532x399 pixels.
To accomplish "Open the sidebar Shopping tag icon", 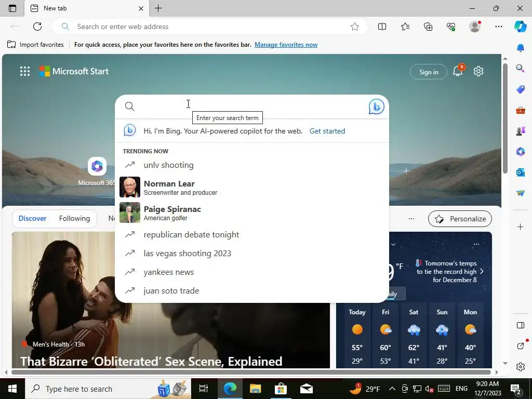I will tap(521, 89).
